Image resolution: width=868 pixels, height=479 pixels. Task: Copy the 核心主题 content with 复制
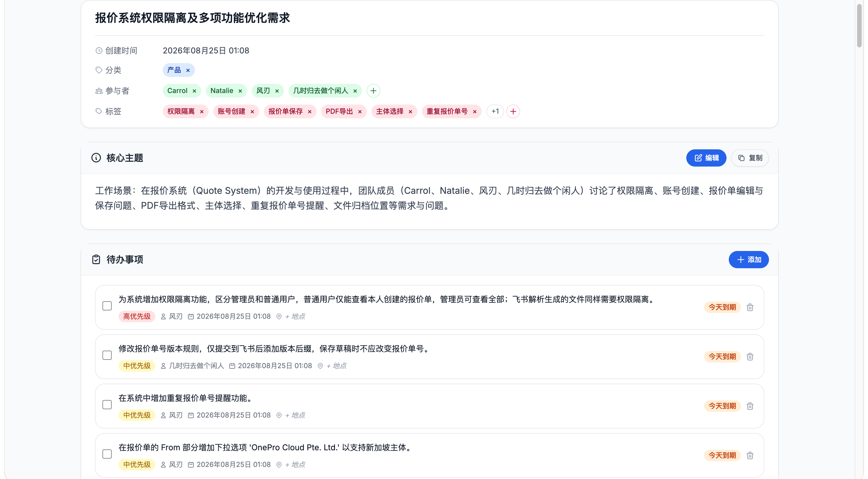[x=750, y=158]
